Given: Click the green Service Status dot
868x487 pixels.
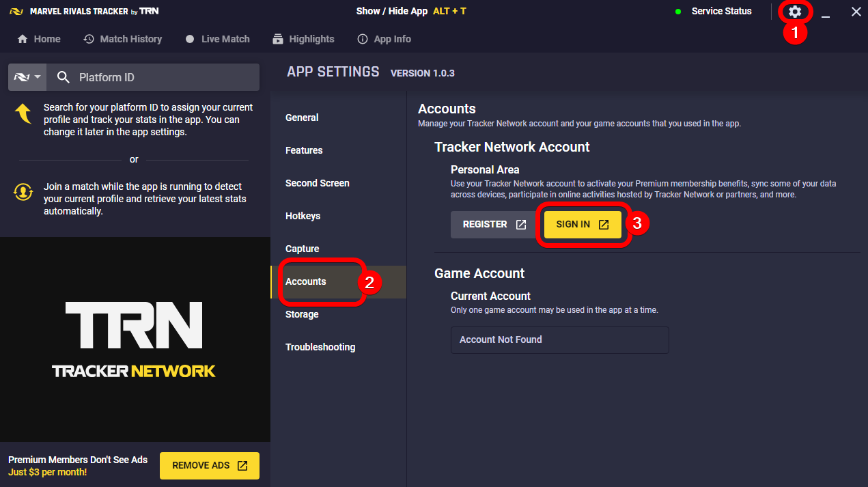Looking at the screenshot, I should coord(678,12).
